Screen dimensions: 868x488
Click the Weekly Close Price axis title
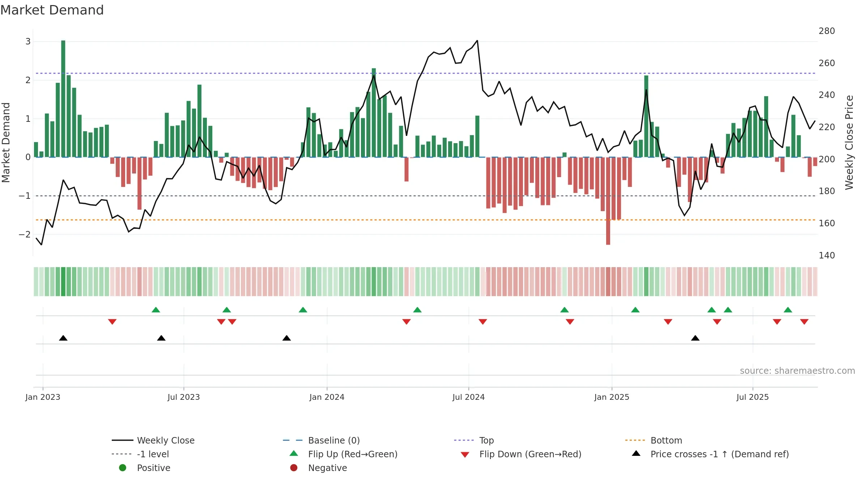(x=849, y=142)
